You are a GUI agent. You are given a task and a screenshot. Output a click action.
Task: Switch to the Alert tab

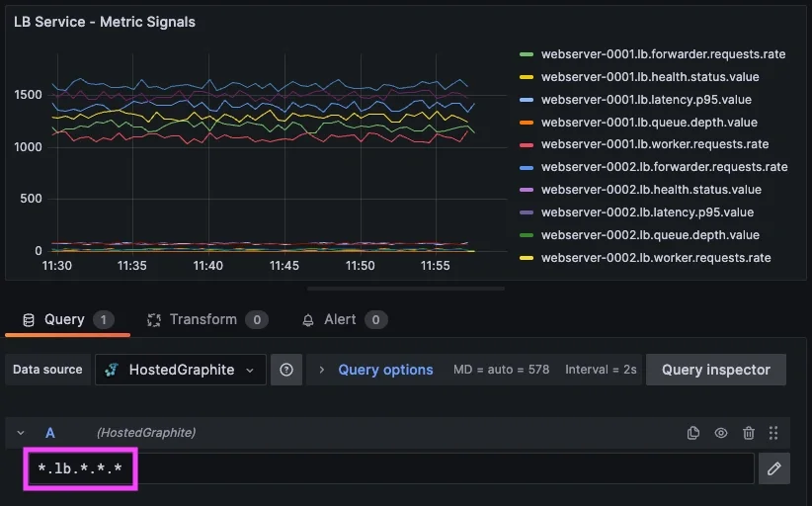[x=345, y=320]
